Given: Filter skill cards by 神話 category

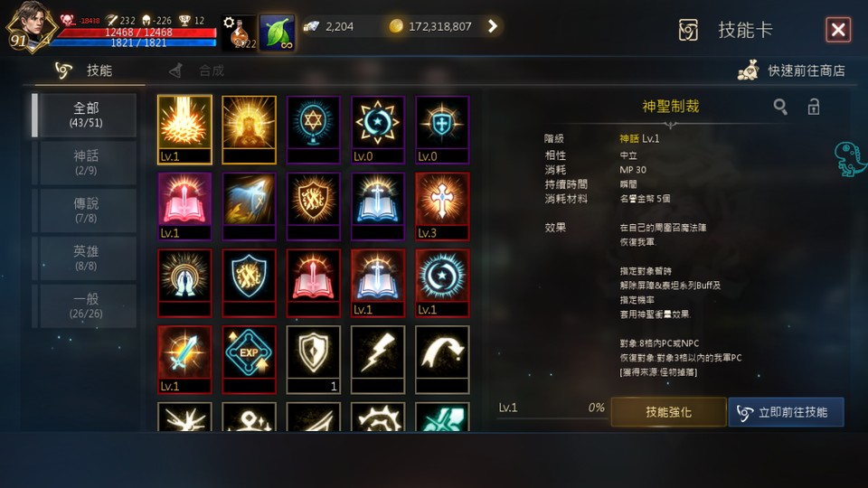Looking at the screenshot, I should (86, 163).
